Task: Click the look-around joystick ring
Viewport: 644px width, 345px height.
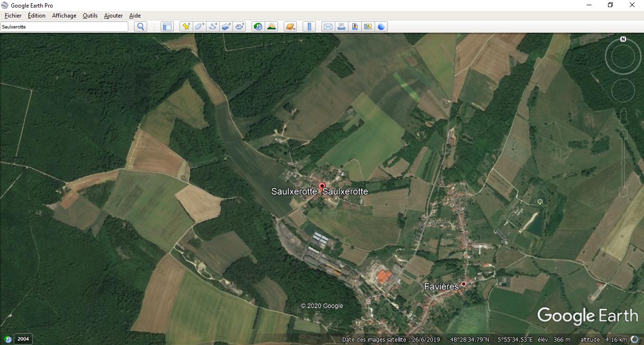Action: (623, 57)
